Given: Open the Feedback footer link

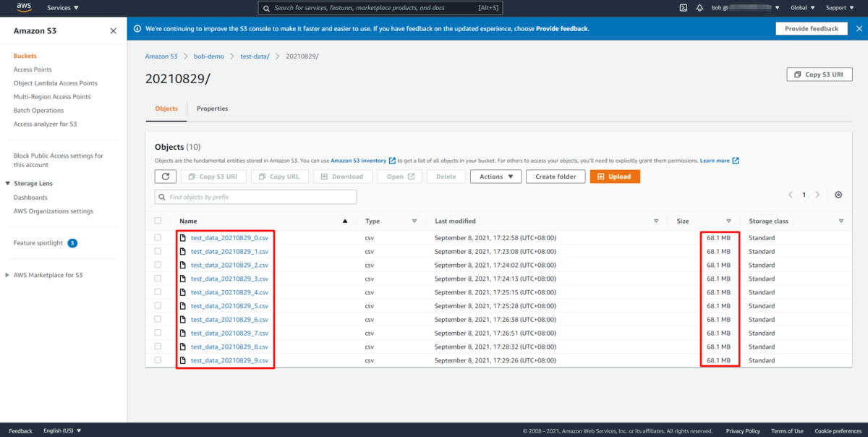Looking at the screenshot, I should coord(20,431).
